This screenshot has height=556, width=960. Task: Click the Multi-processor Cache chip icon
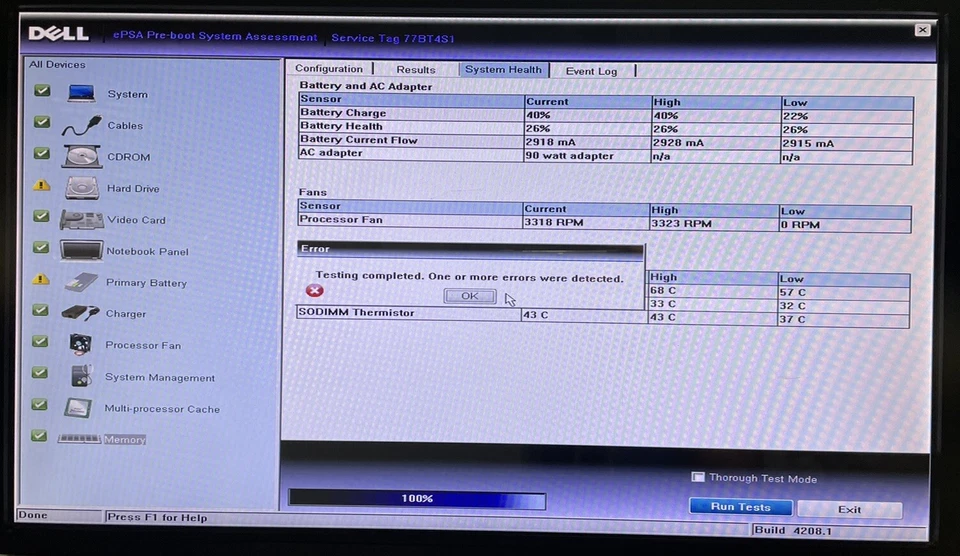point(78,407)
